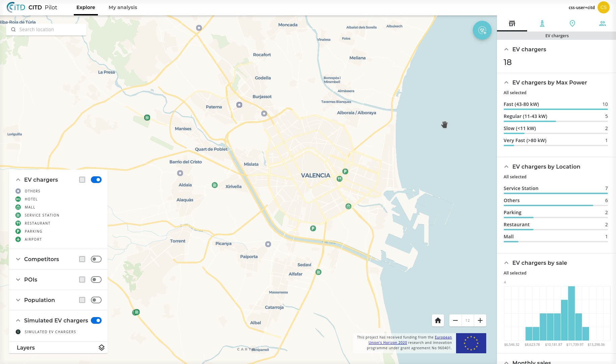616x364 pixels.
Task: Click the home icon on the map controls
Action: click(x=438, y=320)
